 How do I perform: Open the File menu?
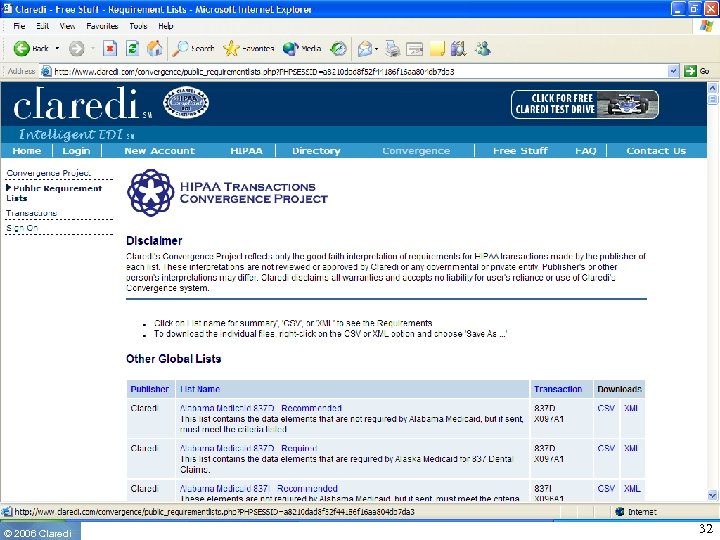(x=19, y=26)
